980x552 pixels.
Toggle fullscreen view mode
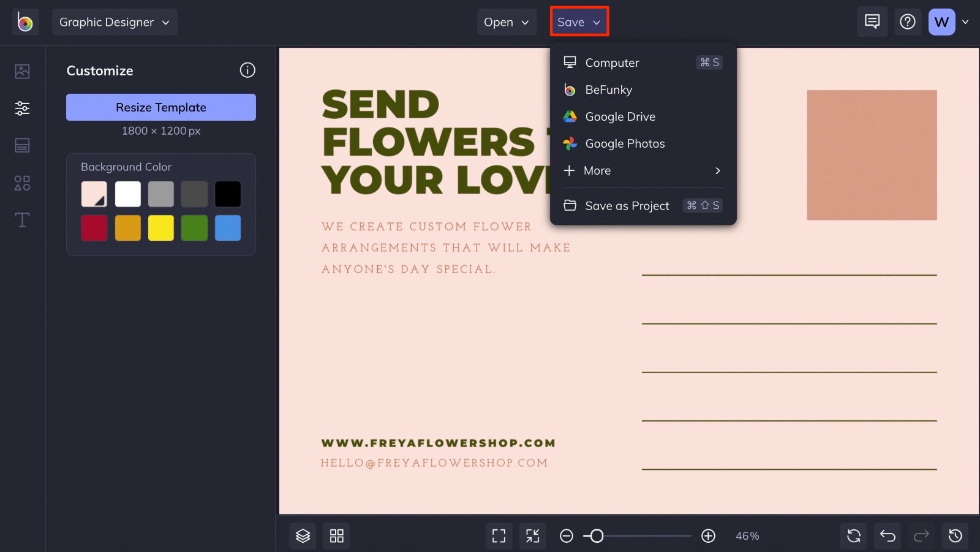[499, 535]
